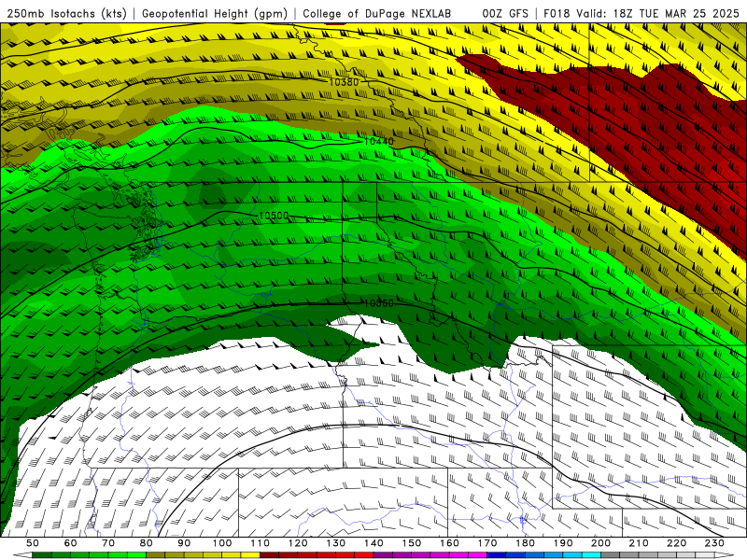Click the 100 value on the color scale
747x560 pixels.
tap(222, 543)
